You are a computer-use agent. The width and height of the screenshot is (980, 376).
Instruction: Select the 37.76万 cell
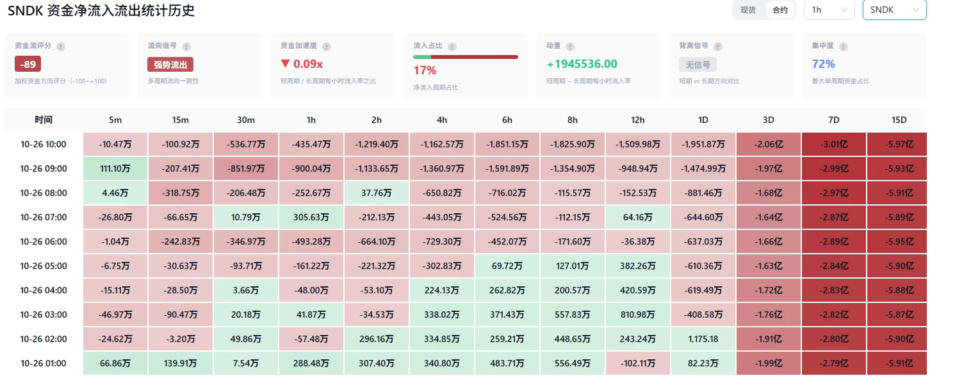(377, 193)
